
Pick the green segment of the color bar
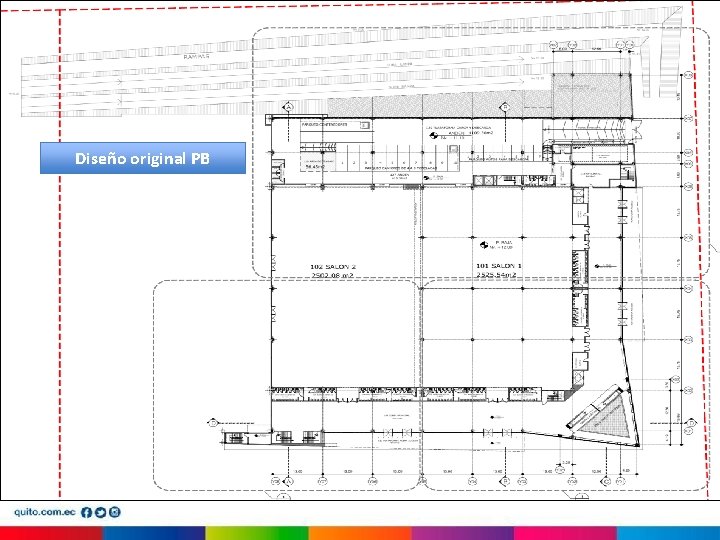tap(257, 533)
